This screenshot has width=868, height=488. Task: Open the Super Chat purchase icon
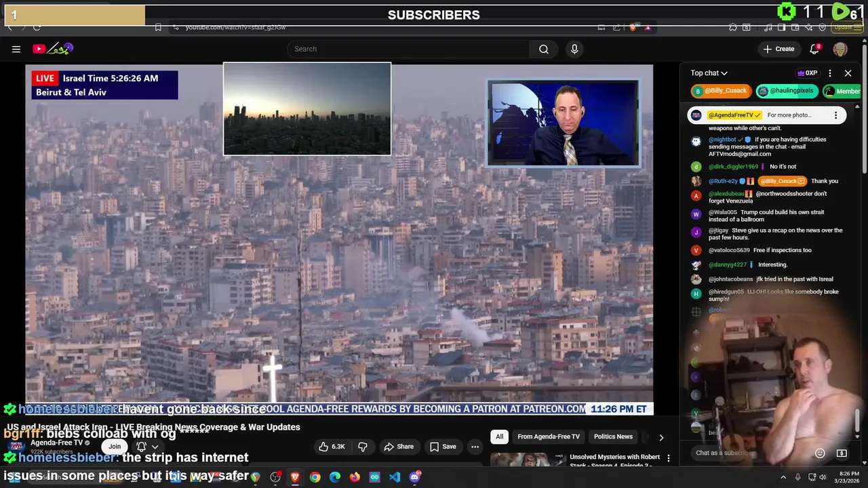pyautogui.click(x=842, y=453)
